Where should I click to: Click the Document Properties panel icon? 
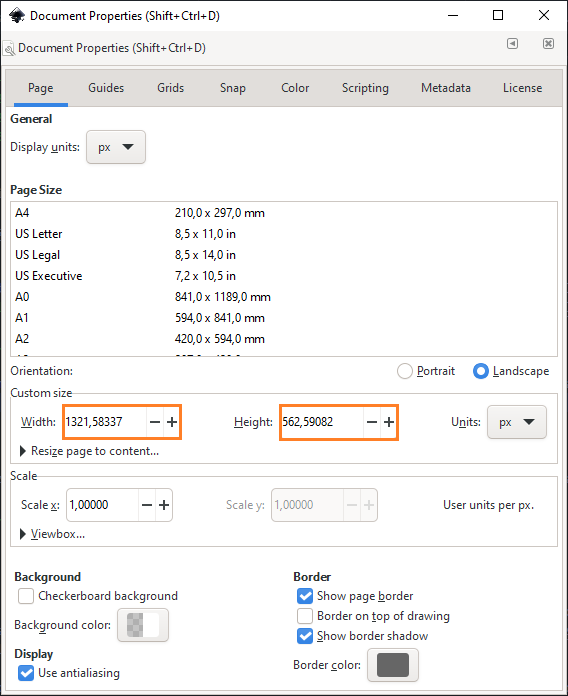pyautogui.click(x=8, y=48)
